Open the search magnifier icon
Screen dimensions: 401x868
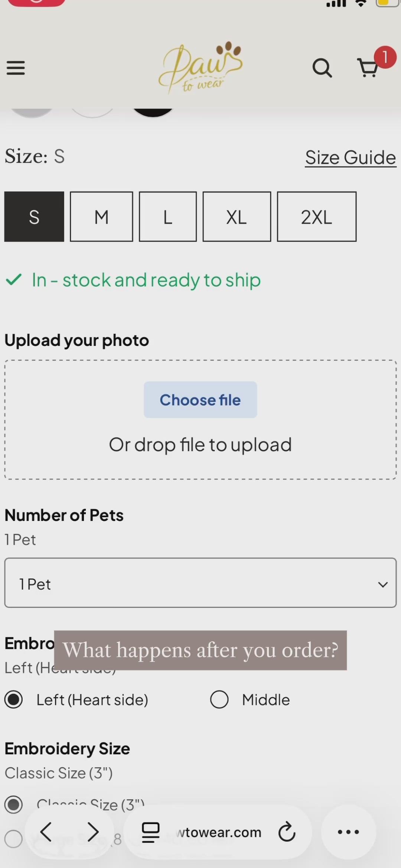coord(322,68)
